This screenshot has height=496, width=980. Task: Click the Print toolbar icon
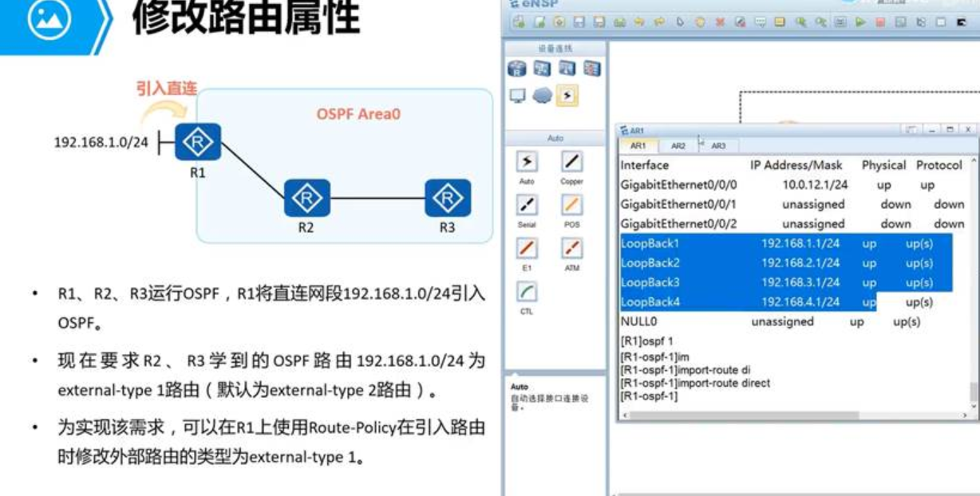[x=619, y=22]
